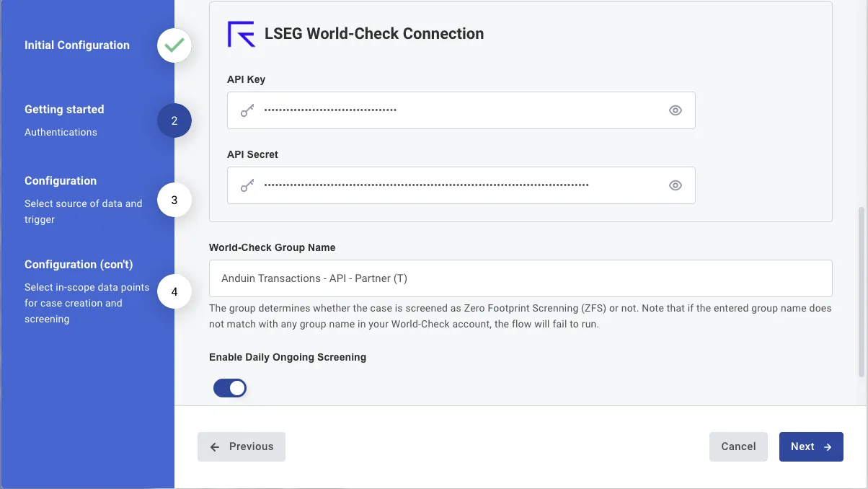Viewport: 868px width, 489px height.
Task: Click the vertical scrollbar on the right
Action: coord(862,292)
